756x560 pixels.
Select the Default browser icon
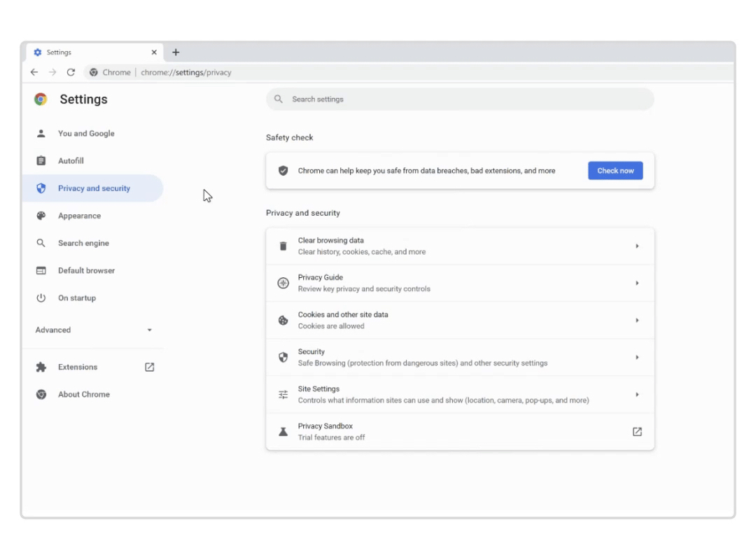pos(41,270)
